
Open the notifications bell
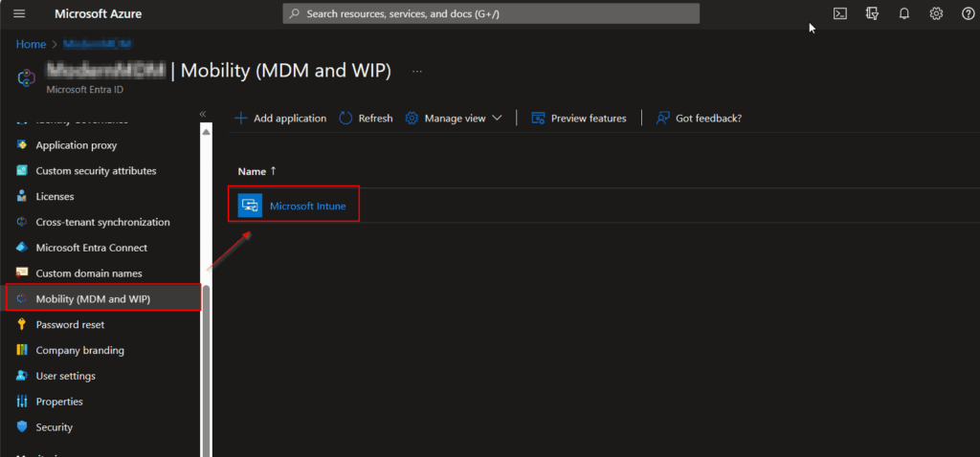[x=903, y=13]
